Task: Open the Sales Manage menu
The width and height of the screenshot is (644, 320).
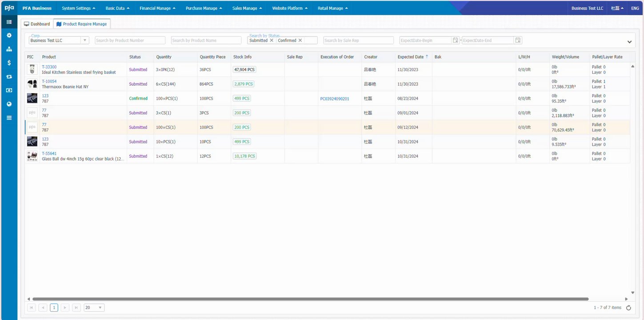Action: click(x=247, y=8)
